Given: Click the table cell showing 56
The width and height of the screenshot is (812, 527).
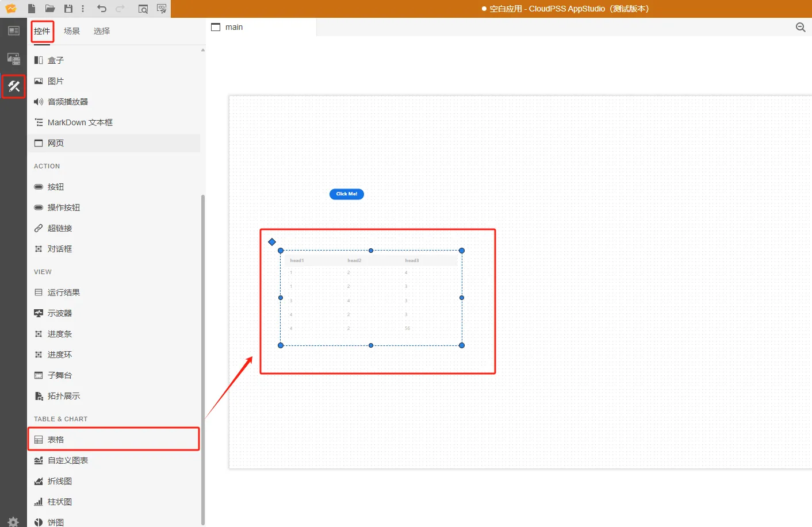Looking at the screenshot, I should click(x=407, y=328).
